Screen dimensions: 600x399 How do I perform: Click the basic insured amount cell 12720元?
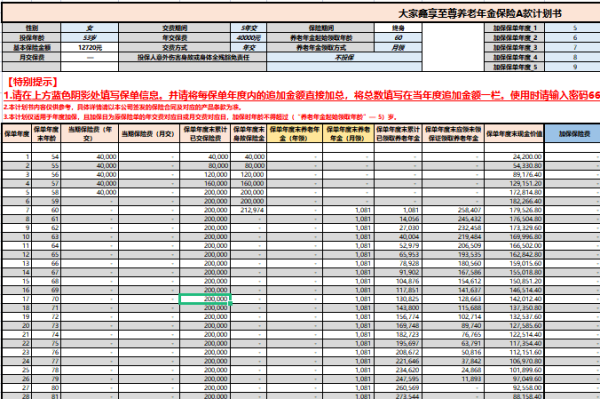(90, 47)
